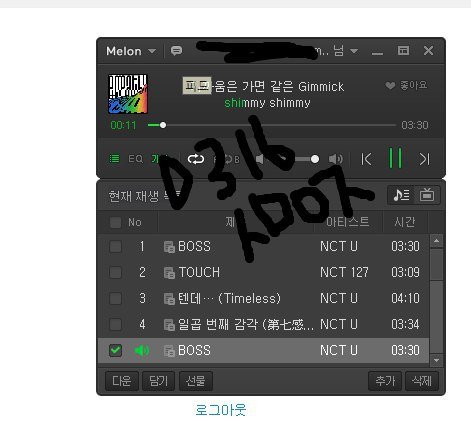
Task: Click the 로그아웃 logout link
Action: 221,410
